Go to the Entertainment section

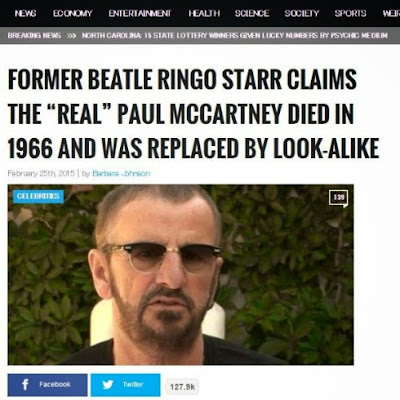[140, 13]
